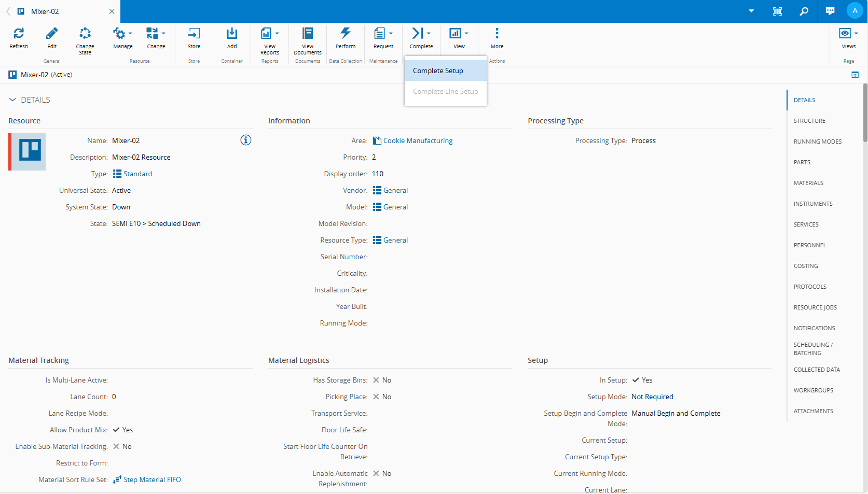Close the Mixer-02 tab
Image resolution: width=868 pixels, height=494 pixels.
(112, 11)
